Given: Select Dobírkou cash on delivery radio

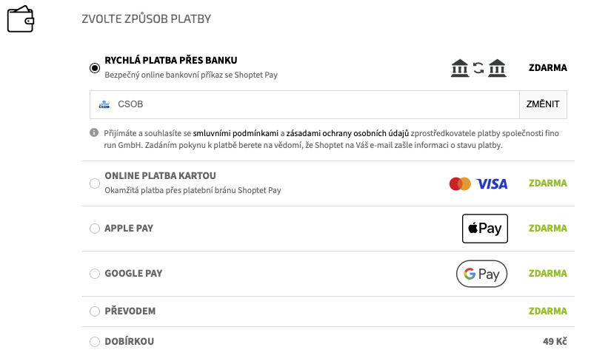Looking at the screenshot, I should (x=95, y=341).
